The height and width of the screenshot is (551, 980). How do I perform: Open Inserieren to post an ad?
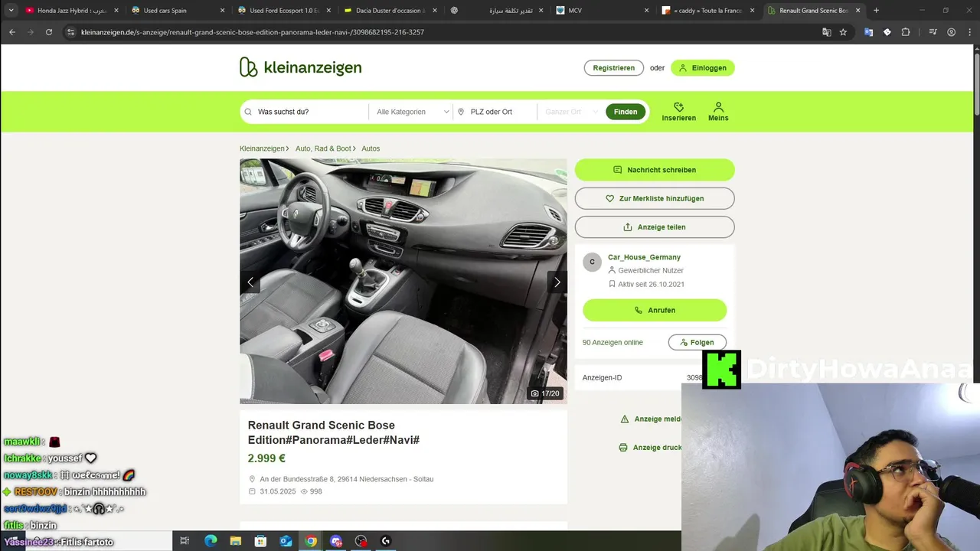[x=678, y=112]
